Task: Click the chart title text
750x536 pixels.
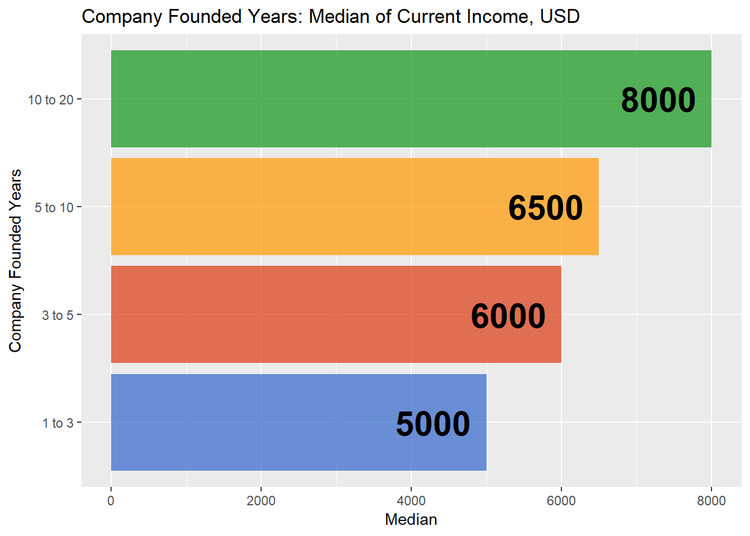Action: point(331,16)
